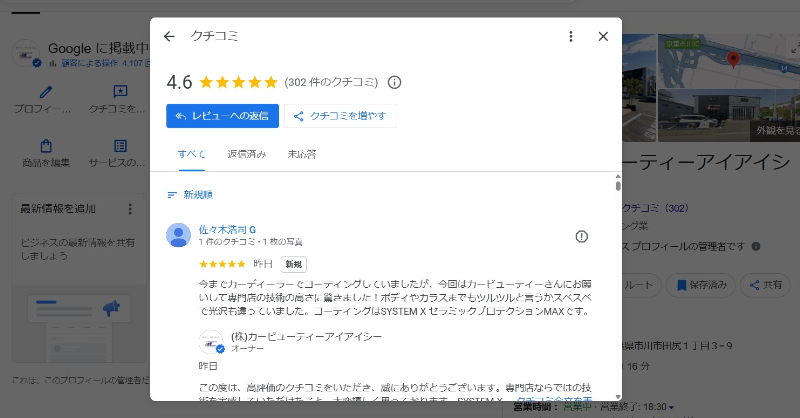
Task: Switch to the 未応答 tab
Action: tap(302, 154)
